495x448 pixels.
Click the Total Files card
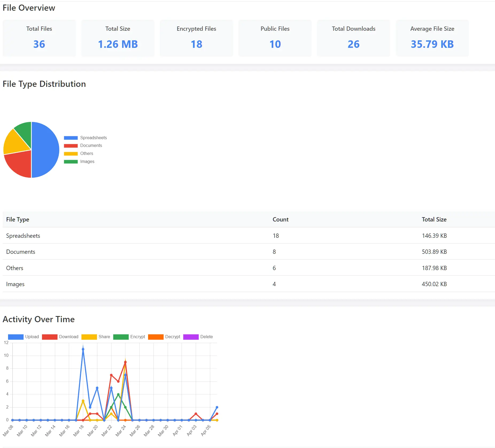click(x=39, y=38)
